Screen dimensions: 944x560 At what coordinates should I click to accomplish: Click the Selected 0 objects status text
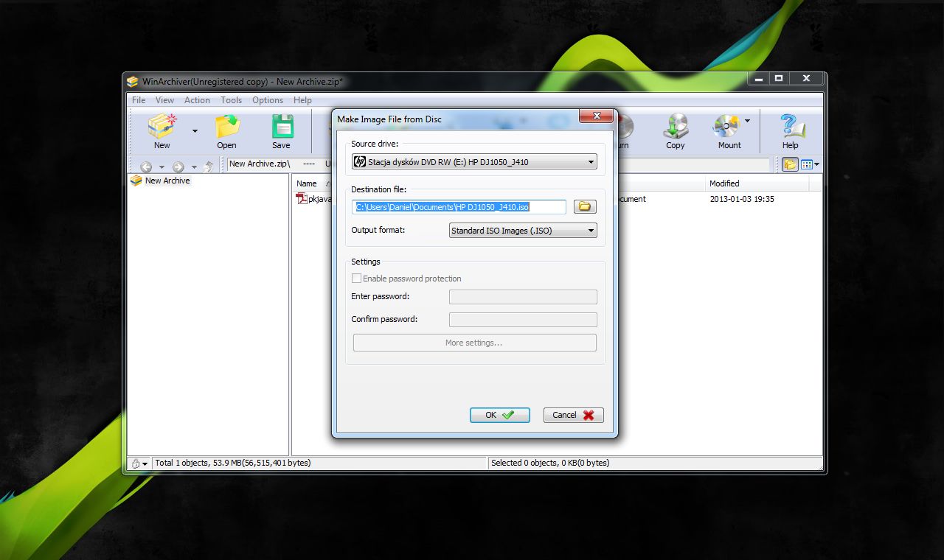pos(550,463)
